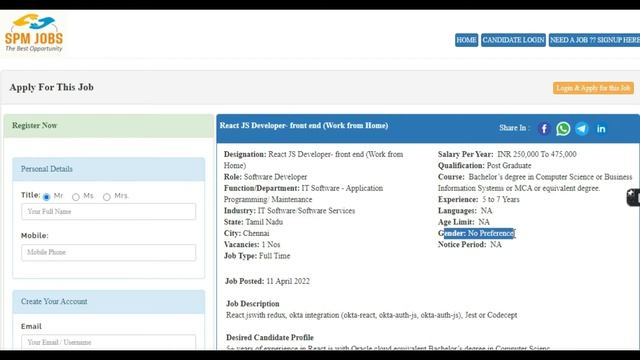The height and width of the screenshot is (360, 640).
Task: Click the Create Your Account header
Action: [x=109, y=302]
